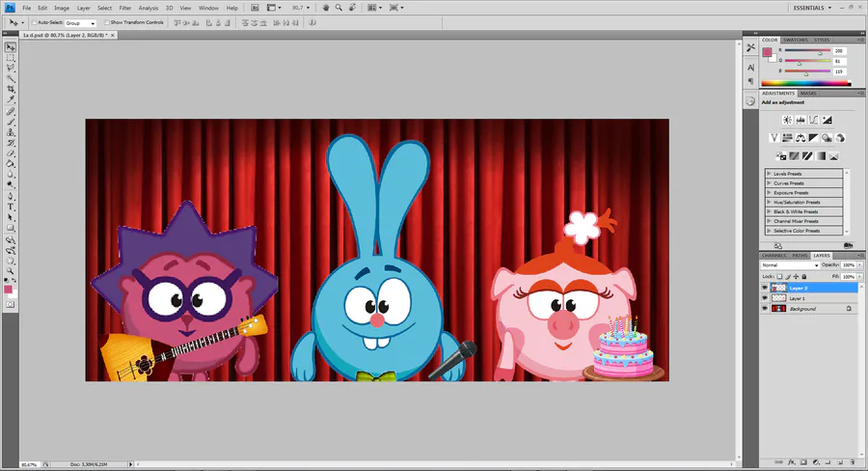This screenshot has width=868, height=471.
Task: Add a Vibrance adjustment
Action: click(x=773, y=138)
